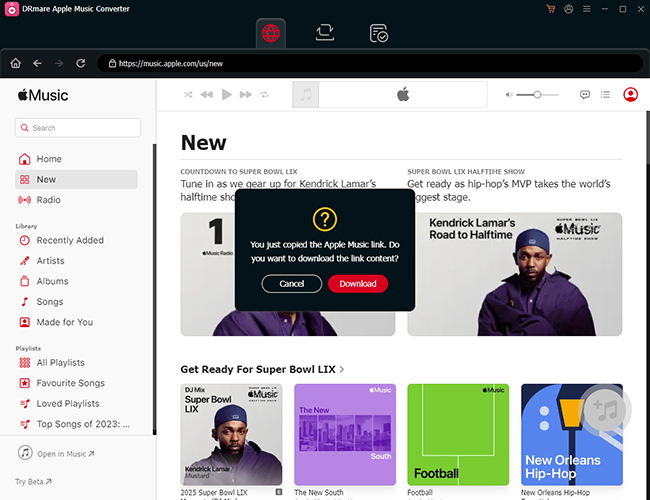Mute with the volume speaker icon
Screen dimensions: 650x500
(x=509, y=95)
